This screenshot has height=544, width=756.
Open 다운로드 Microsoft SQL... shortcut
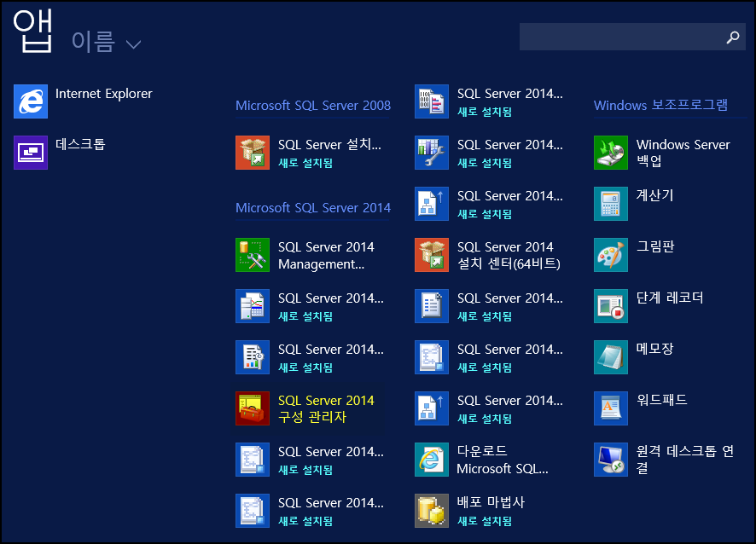click(481, 460)
